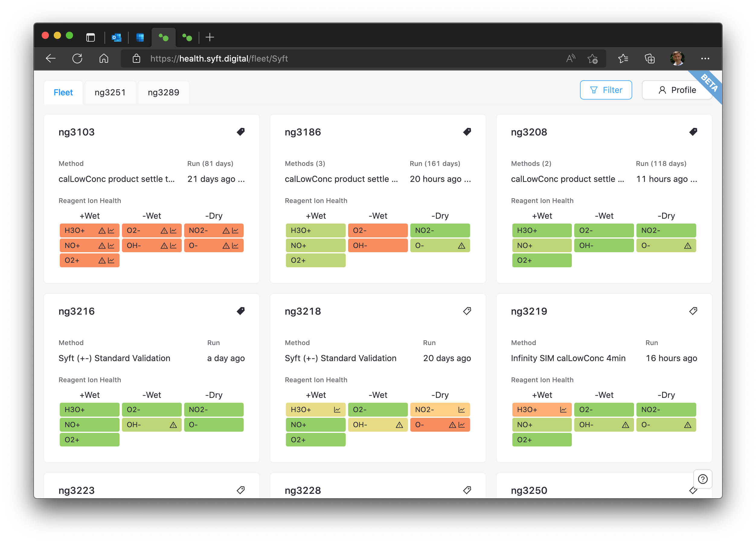Click "20 hours ago ..." on ng3186
Screen dimensions: 756x543
pyautogui.click(x=440, y=179)
